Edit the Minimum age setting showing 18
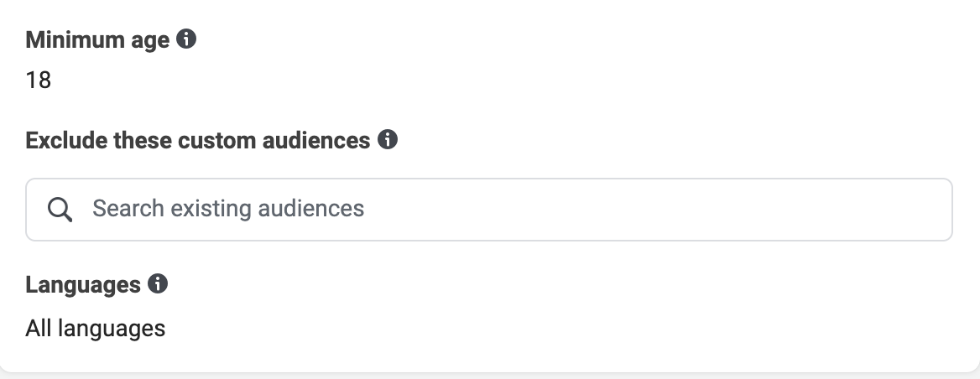980x379 pixels. (x=38, y=80)
